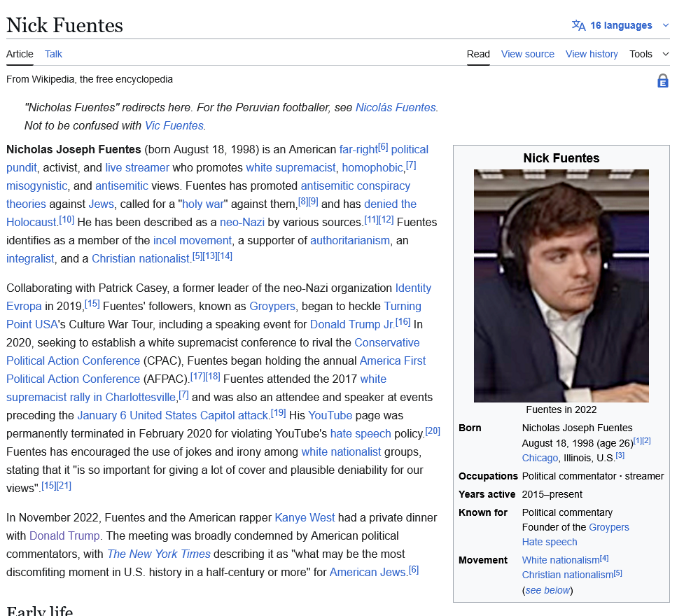The width and height of the screenshot is (684, 616).
Task: Open the Chicago link in infobox
Action: (540, 458)
